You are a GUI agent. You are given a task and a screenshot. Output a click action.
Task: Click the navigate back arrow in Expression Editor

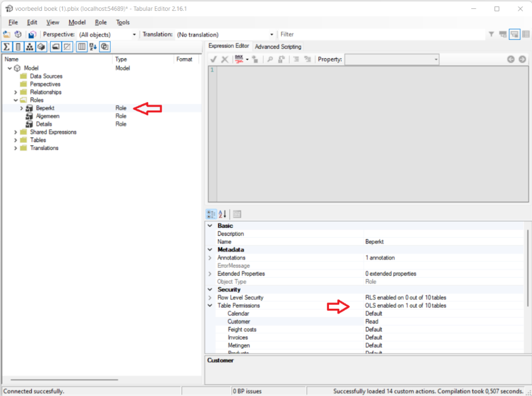click(511, 59)
